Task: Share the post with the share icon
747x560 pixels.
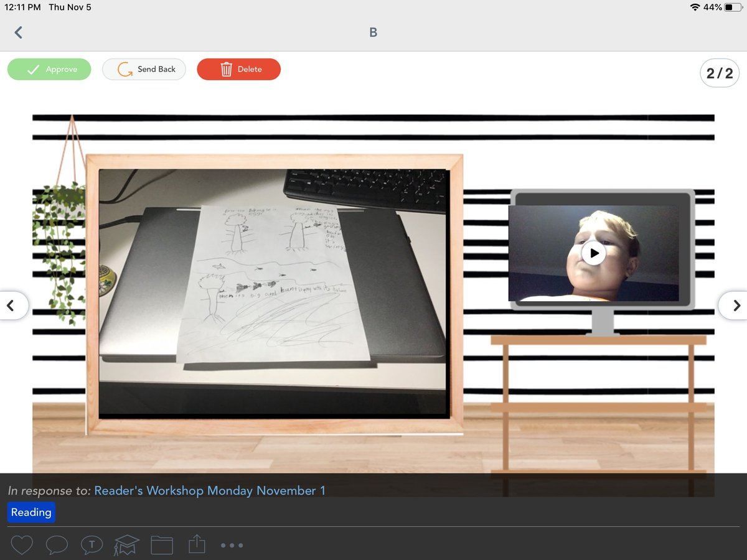Action: [x=197, y=544]
